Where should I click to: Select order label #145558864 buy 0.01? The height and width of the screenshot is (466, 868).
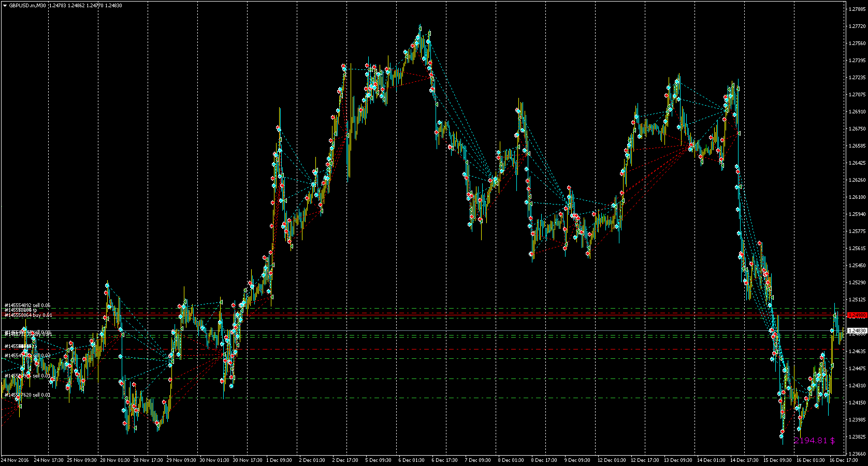click(28, 315)
